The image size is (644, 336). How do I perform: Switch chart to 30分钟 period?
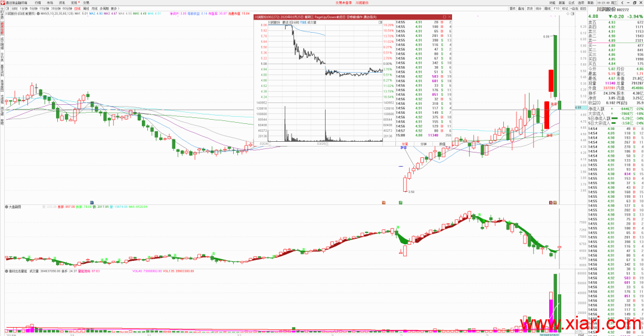pos(56,8)
